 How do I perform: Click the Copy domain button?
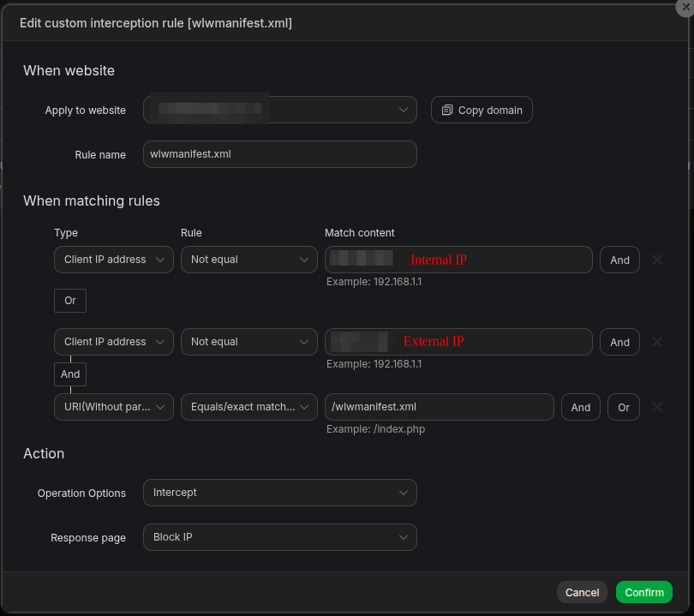[482, 110]
